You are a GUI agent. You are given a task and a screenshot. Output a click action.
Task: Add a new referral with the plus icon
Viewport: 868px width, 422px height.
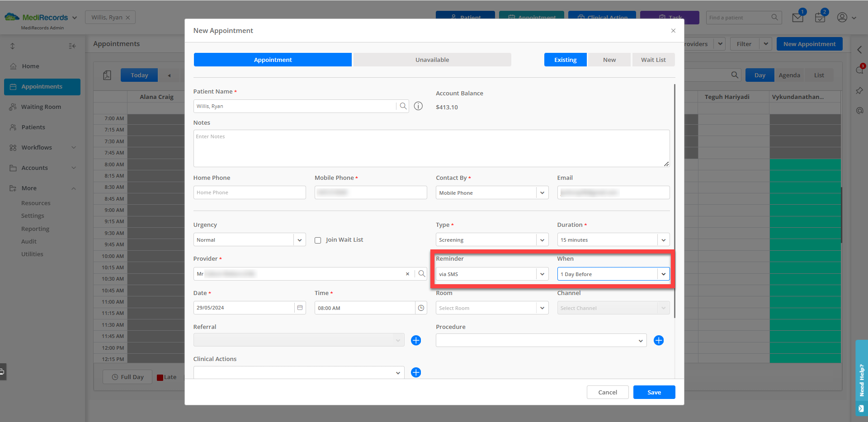coord(415,340)
